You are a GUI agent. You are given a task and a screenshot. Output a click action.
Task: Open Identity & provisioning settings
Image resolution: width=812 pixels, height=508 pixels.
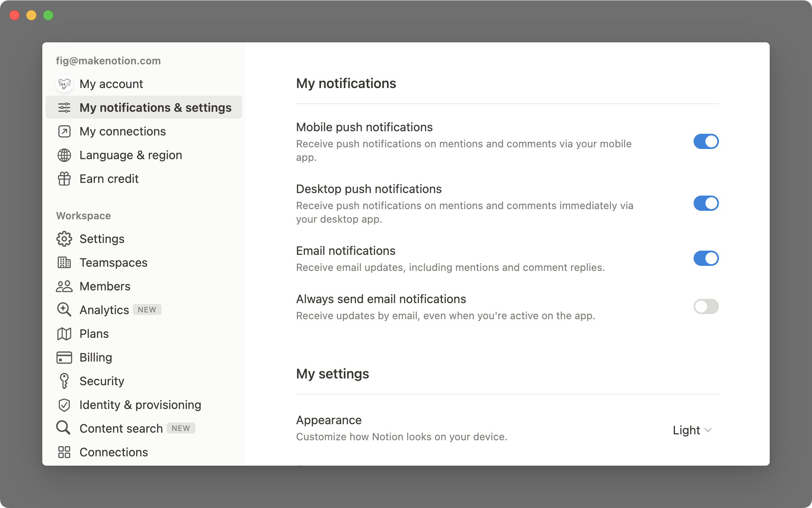(x=140, y=404)
